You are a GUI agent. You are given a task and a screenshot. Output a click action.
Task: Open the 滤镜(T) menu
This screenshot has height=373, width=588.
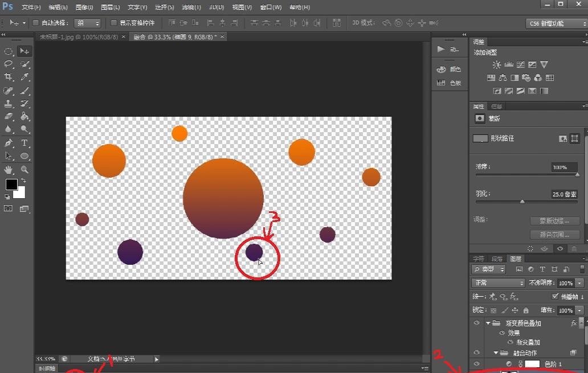(x=191, y=7)
